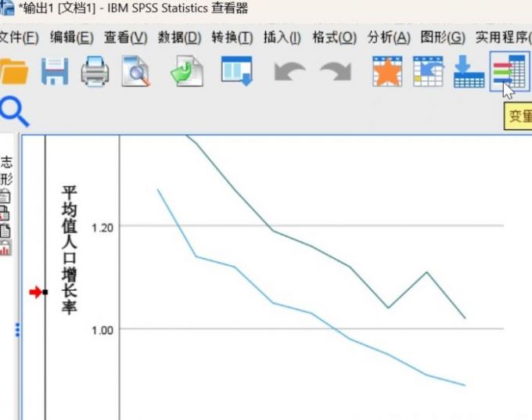The width and height of the screenshot is (532, 420).
Task: Select the dark green upper line
Action: pyautogui.click(x=312, y=246)
